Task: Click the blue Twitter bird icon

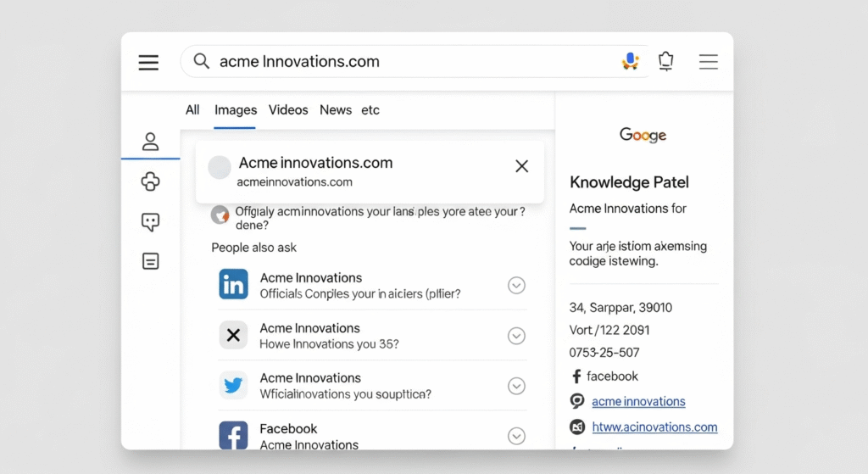Action: (x=233, y=386)
